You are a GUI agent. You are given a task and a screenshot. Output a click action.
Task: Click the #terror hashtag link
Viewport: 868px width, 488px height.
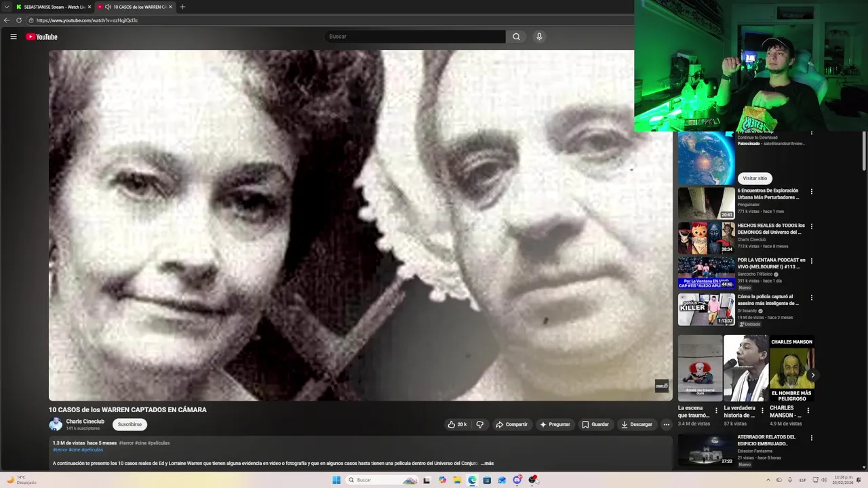pos(60,450)
